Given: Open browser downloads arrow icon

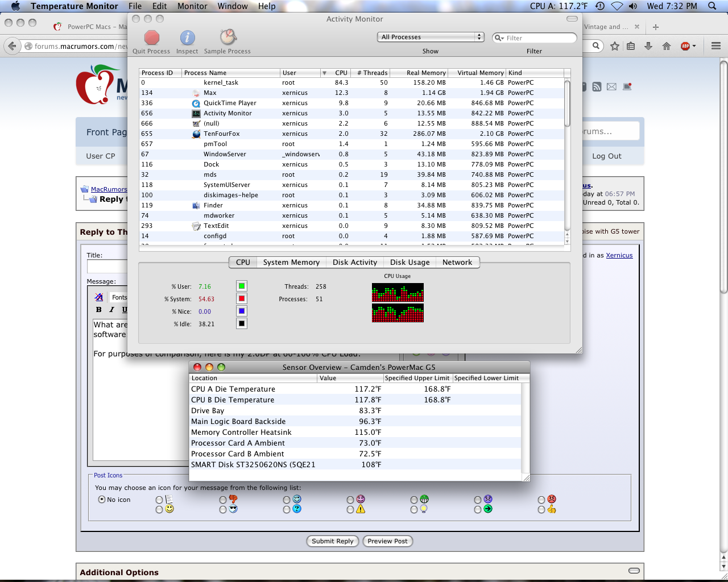Looking at the screenshot, I should (x=648, y=46).
